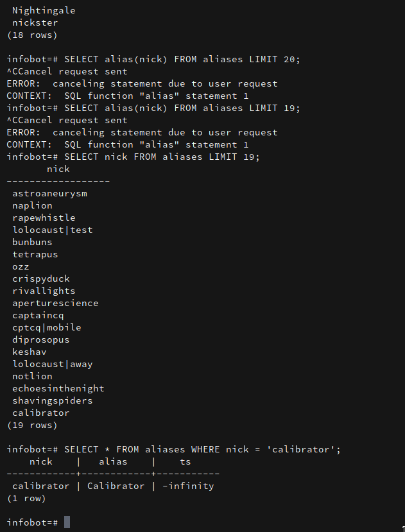
Task: Click the 'alias' column header in last table
Action: (113, 461)
